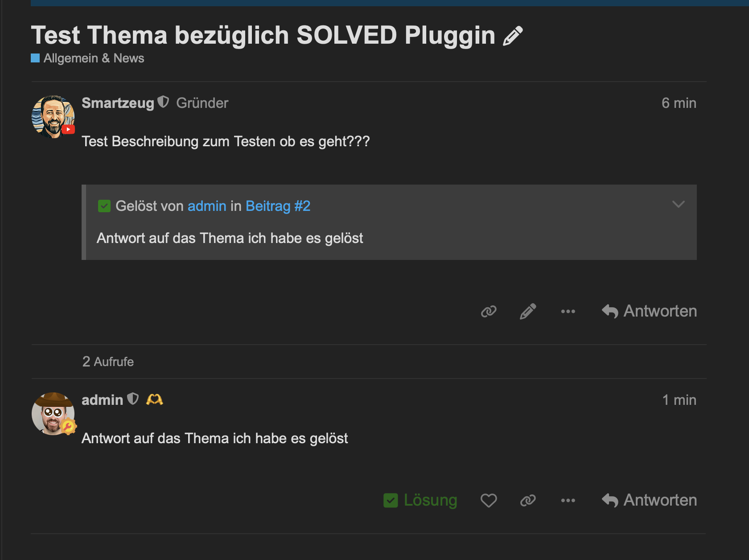Copy link icon on admin's reply

pyautogui.click(x=528, y=500)
